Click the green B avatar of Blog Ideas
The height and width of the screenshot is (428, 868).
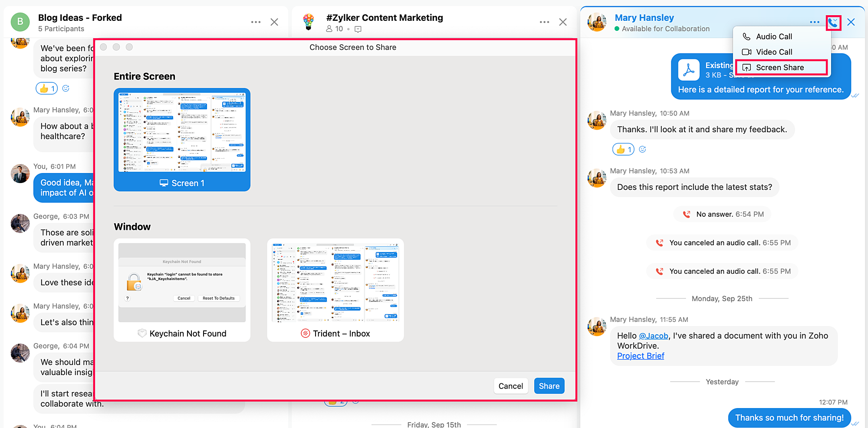[x=20, y=22]
